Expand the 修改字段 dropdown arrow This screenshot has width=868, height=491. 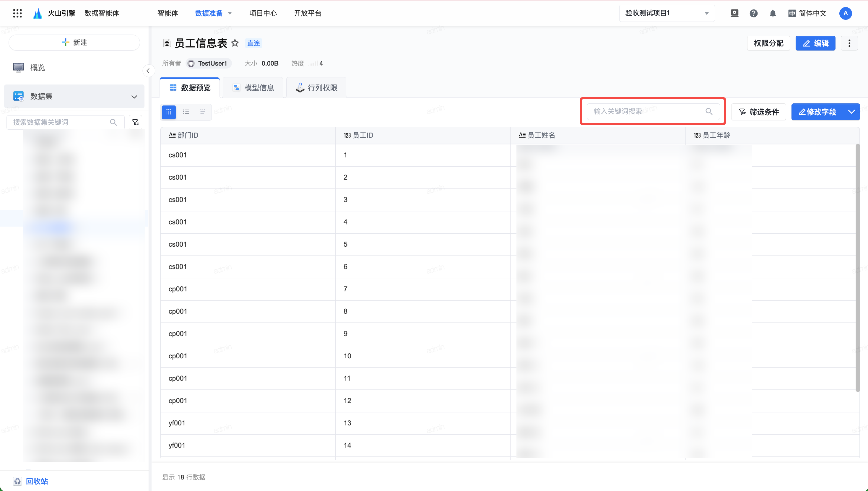coord(851,112)
